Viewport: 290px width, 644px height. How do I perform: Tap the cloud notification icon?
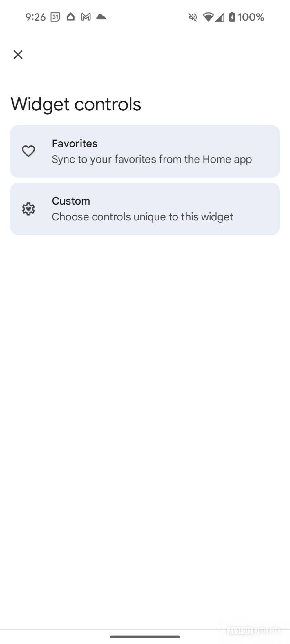point(101,17)
